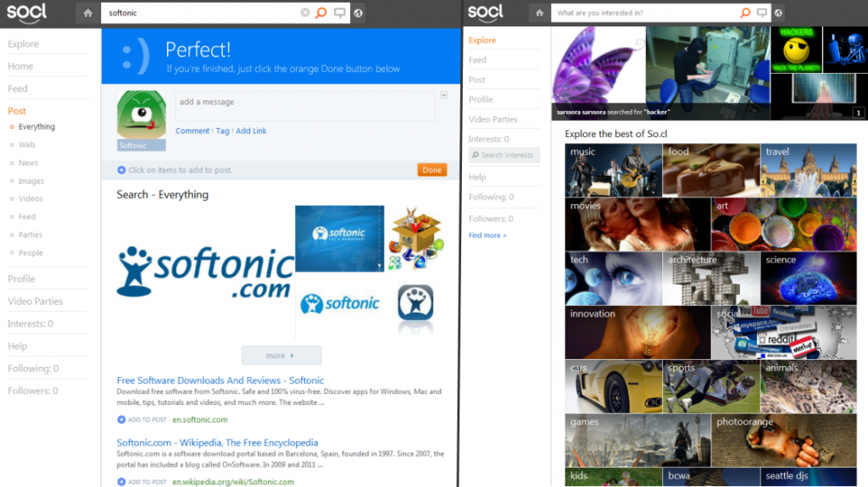Expand image results with the "more" button
This screenshot has width=868, height=487.
click(x=281, y=356)
